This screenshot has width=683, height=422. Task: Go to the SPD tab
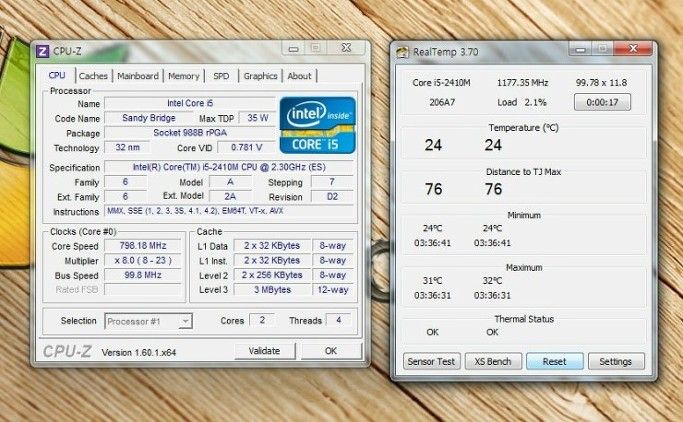[221, 76]
